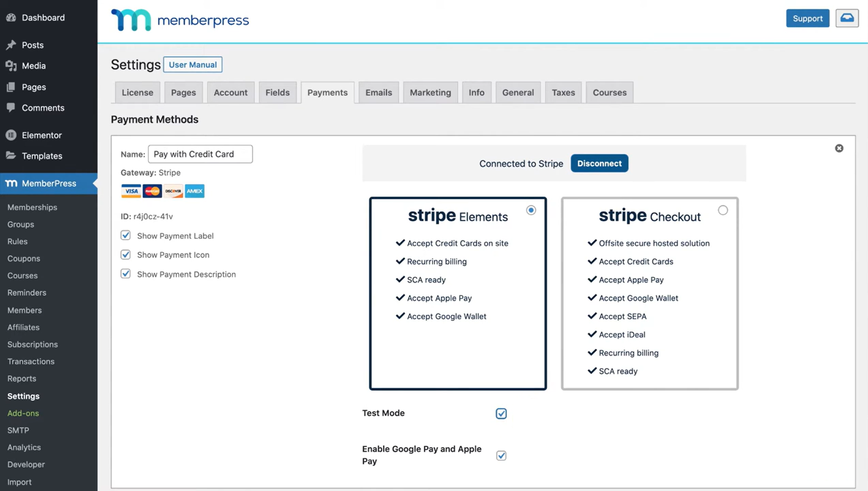Open Transactions in the sidebar

click(31, 361)
